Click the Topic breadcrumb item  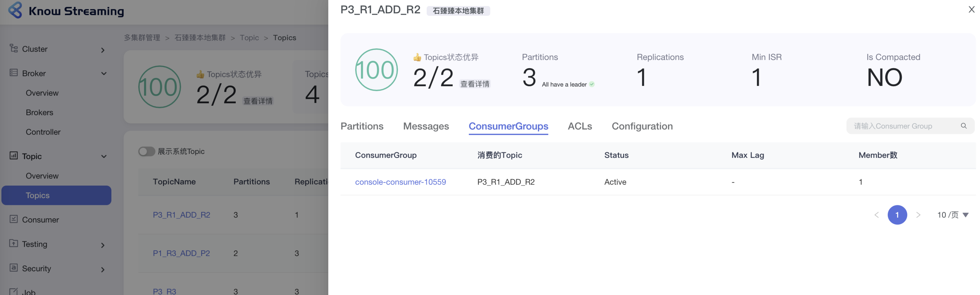coord(249,38)
